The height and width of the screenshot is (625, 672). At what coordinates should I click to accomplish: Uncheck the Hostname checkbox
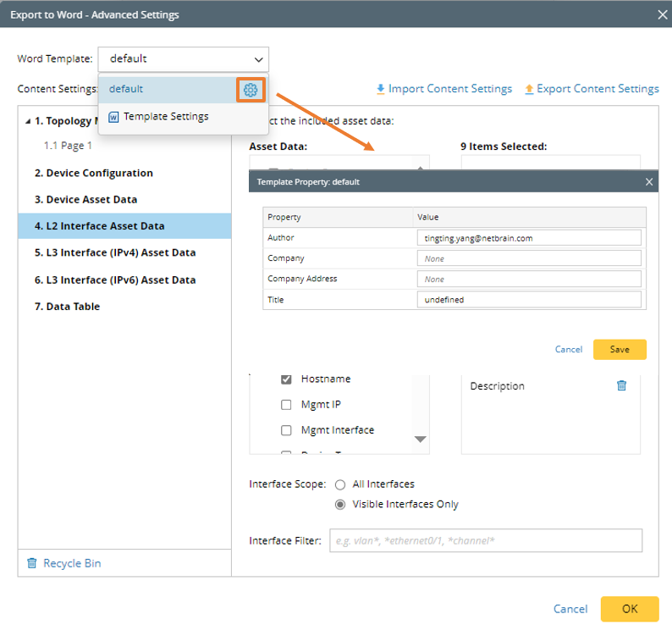[x=286, y=379]
